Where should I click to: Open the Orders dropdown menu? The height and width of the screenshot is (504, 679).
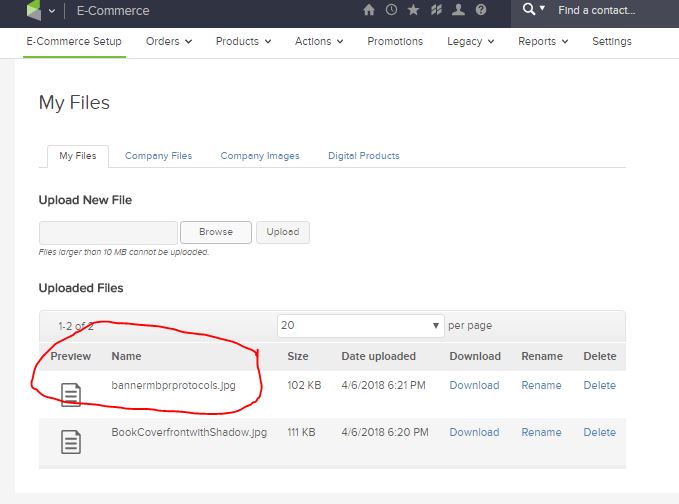[x=168, y=41]
